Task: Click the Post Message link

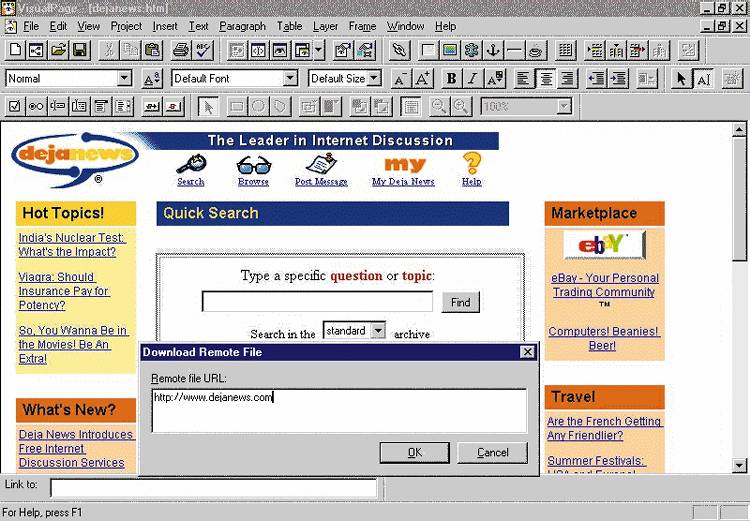Action: pyautogui.click(x=321, y=182)
